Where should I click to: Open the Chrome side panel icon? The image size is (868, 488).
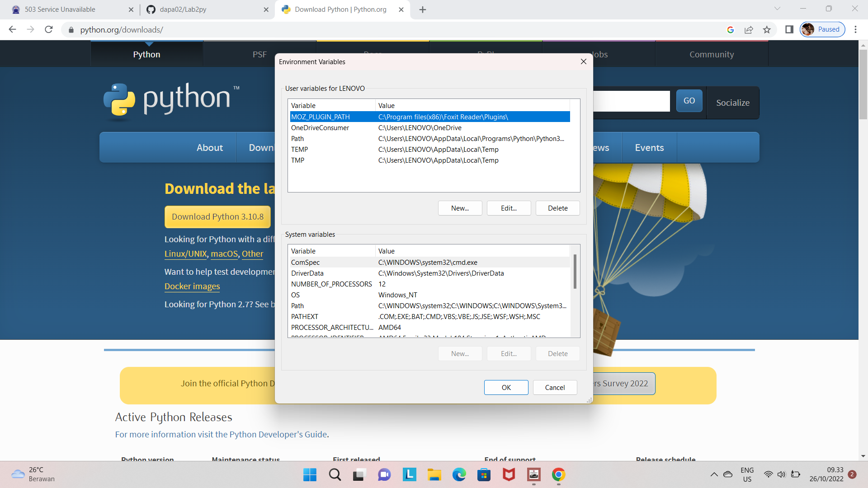(789, 29)
